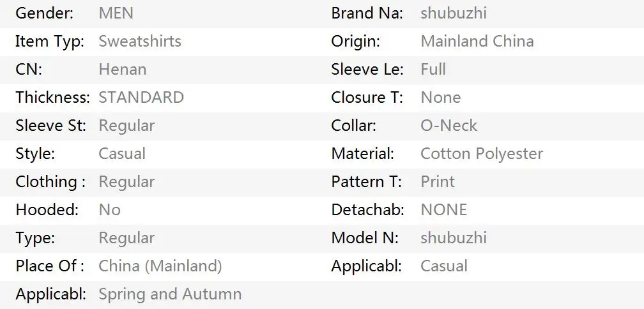Click the Henan value next to CN
The image size is (644, 309).
[123, 70]
